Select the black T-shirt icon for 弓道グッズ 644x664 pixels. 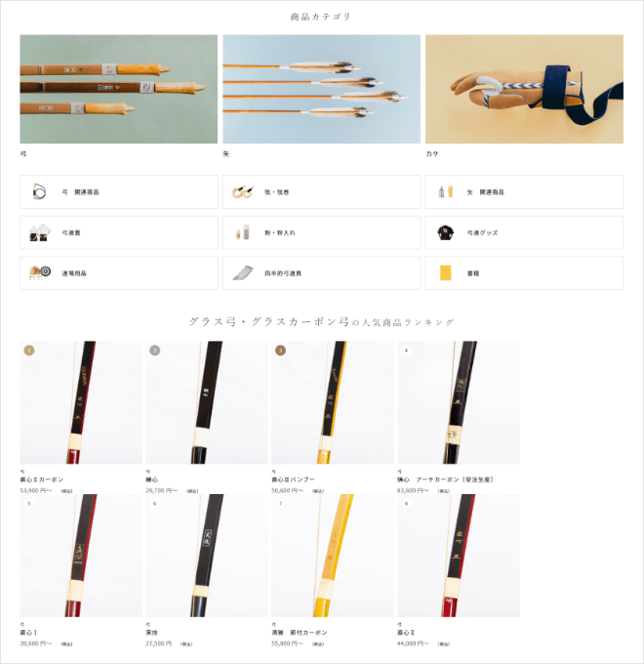pyautogui.click(x=446, y=232)
